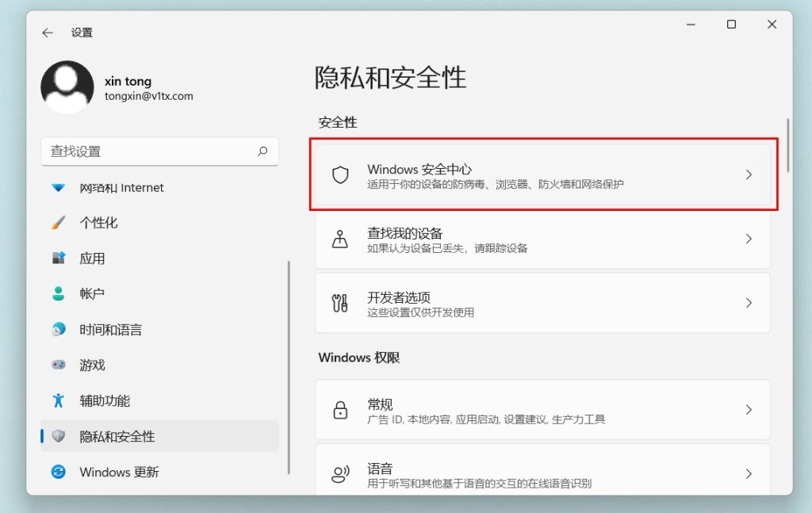Click the 开发者选项 tools icon
The width and height of the screenshot is (812, 513).
coord(340,304)
